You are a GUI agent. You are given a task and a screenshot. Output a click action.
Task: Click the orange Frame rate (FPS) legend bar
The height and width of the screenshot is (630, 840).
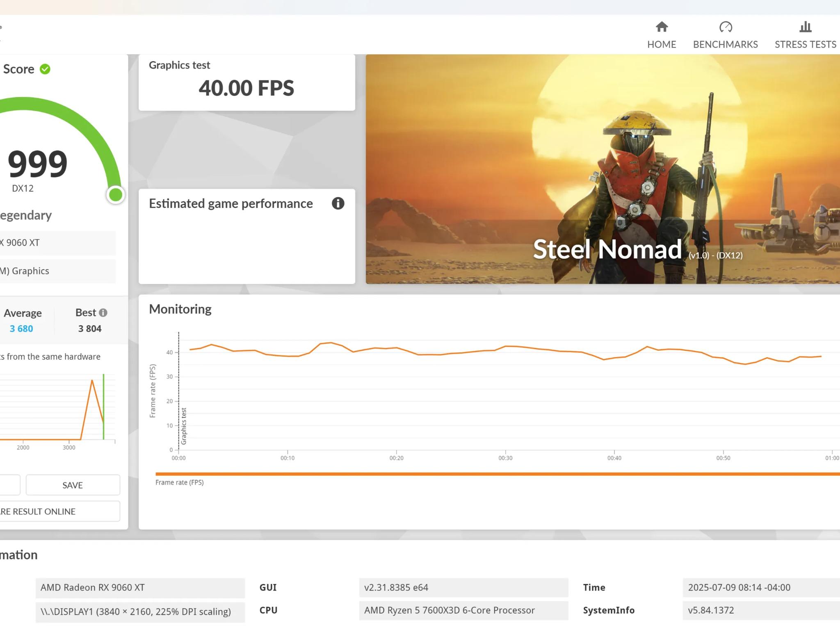tap(498, 474)
